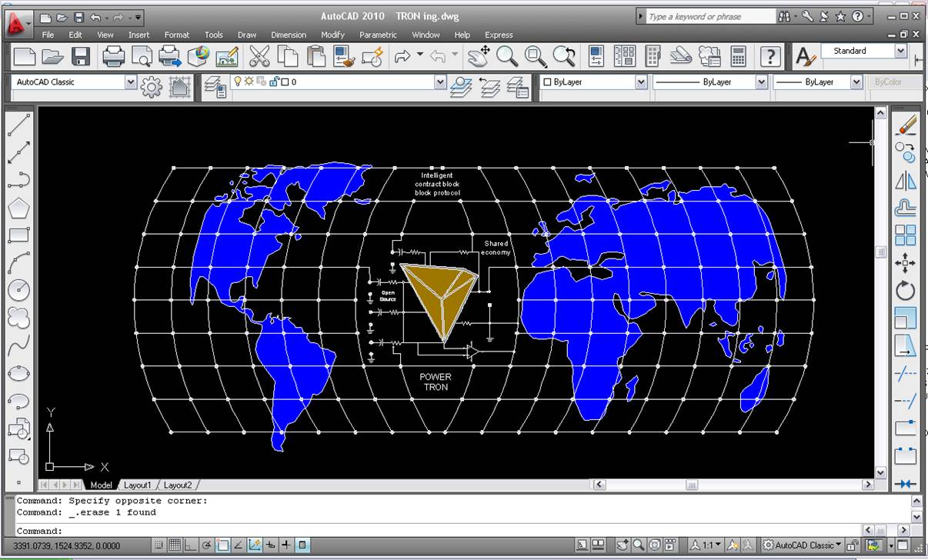
Task: Click the Mirror tool
Action: (x=906, y=180)
